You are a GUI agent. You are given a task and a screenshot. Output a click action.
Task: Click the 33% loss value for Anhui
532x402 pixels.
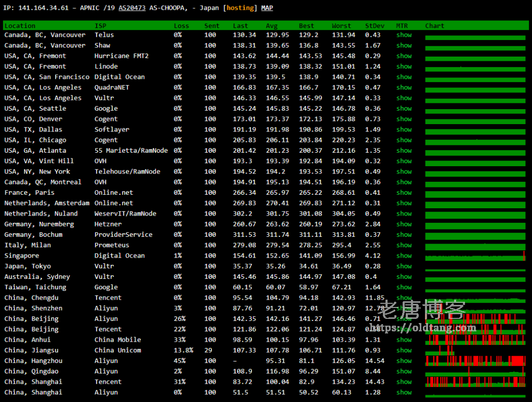[179, 340]
